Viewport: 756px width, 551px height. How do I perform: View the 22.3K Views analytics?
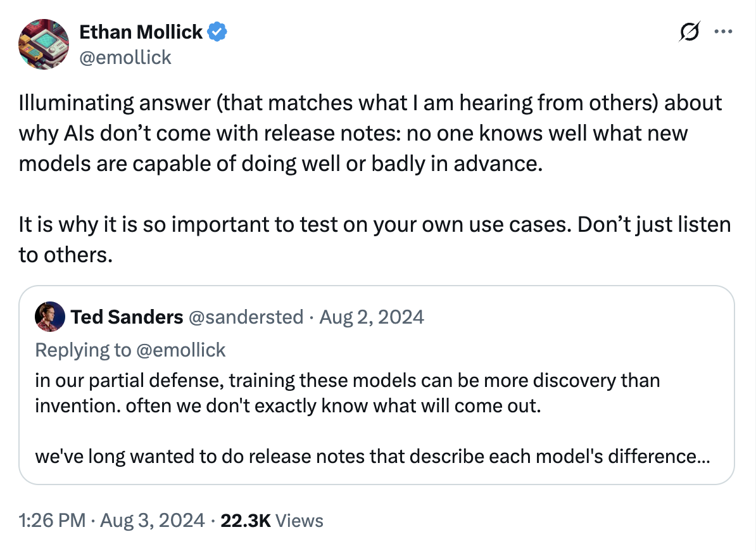[x=272, y=521]
